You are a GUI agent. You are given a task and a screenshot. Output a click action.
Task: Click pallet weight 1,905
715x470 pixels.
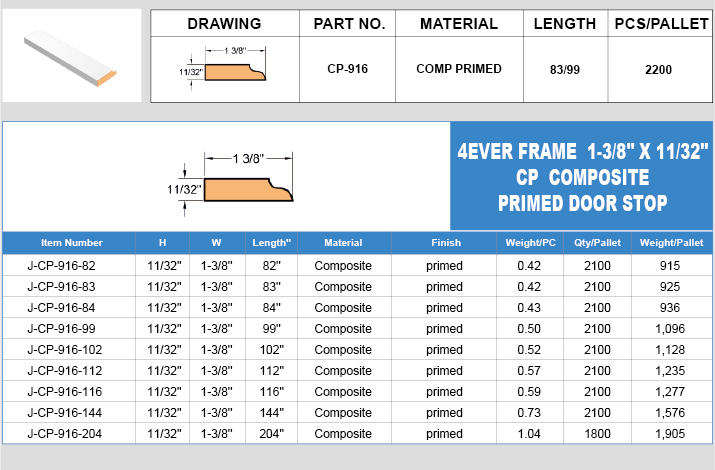[x=670, y=434]
